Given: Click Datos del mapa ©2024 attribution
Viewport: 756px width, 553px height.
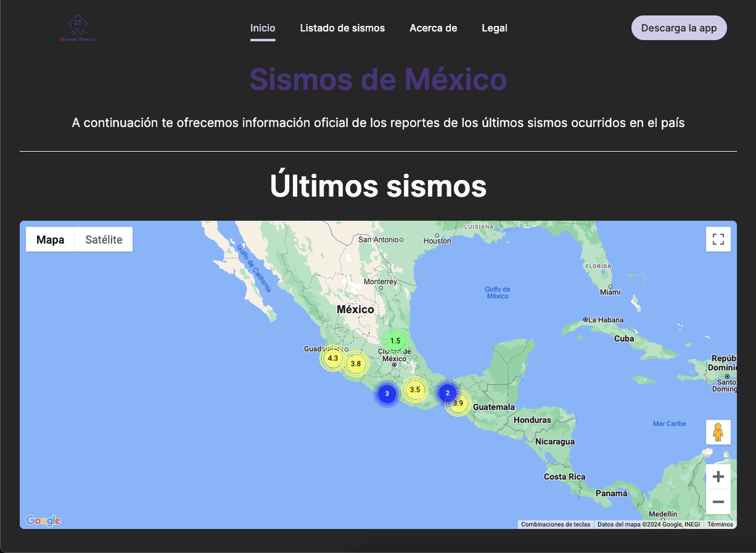Looking at the screenshot, I should 648,524.
